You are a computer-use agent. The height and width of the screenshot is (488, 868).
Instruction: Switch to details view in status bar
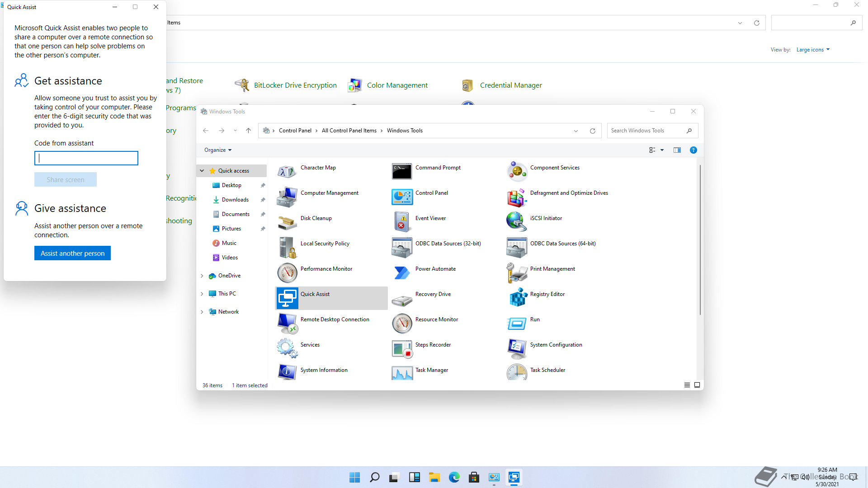[687, 385]
